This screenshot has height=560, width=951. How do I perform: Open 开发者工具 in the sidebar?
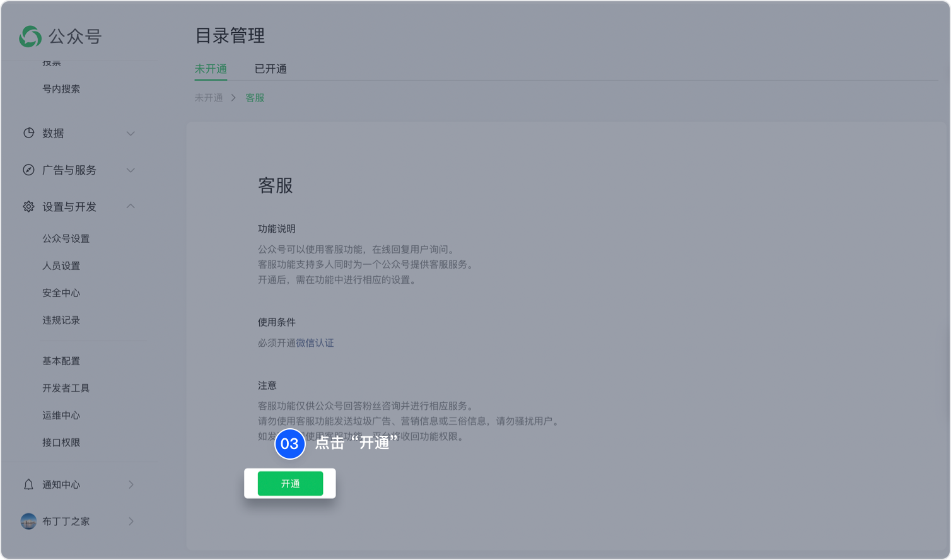tap(66, 388)
